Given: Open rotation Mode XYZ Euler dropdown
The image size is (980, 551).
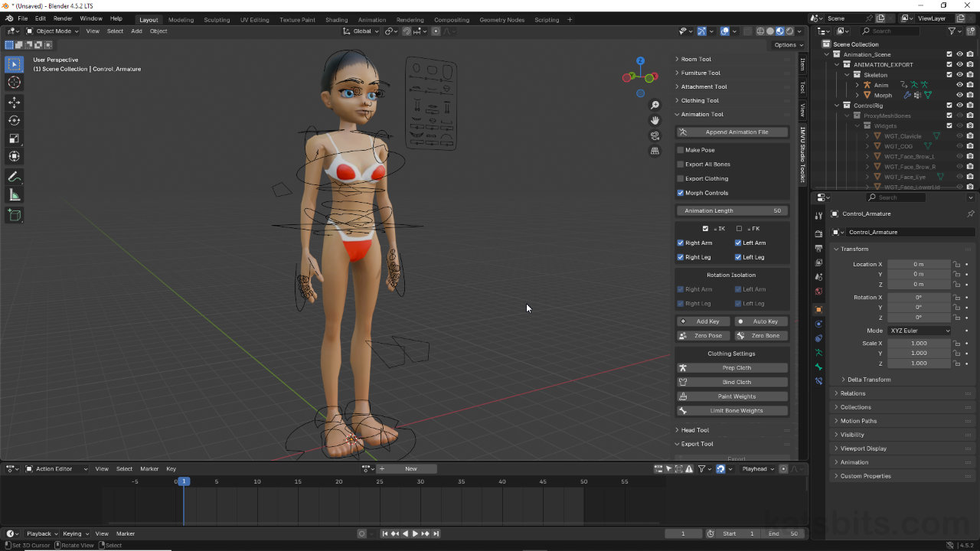Looking at the screenshot, I should (x=920, y=331).
